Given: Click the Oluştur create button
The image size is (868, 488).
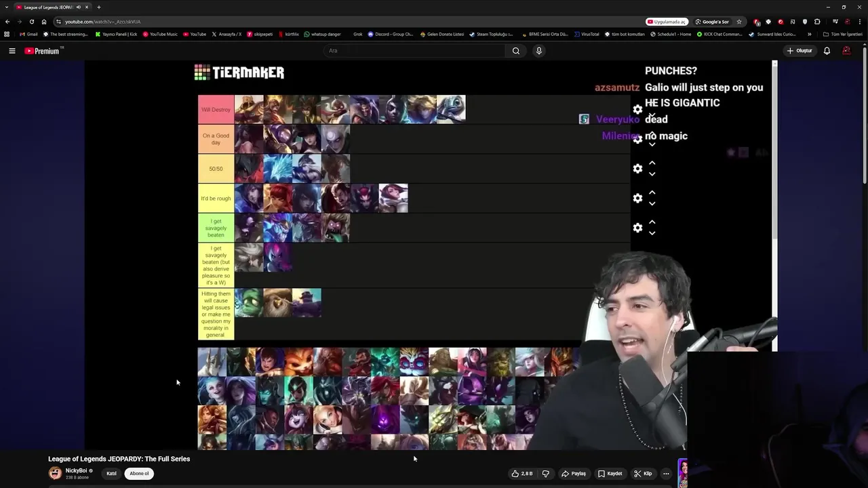Looking at the screenshot, I should click(x=800, y=51).
